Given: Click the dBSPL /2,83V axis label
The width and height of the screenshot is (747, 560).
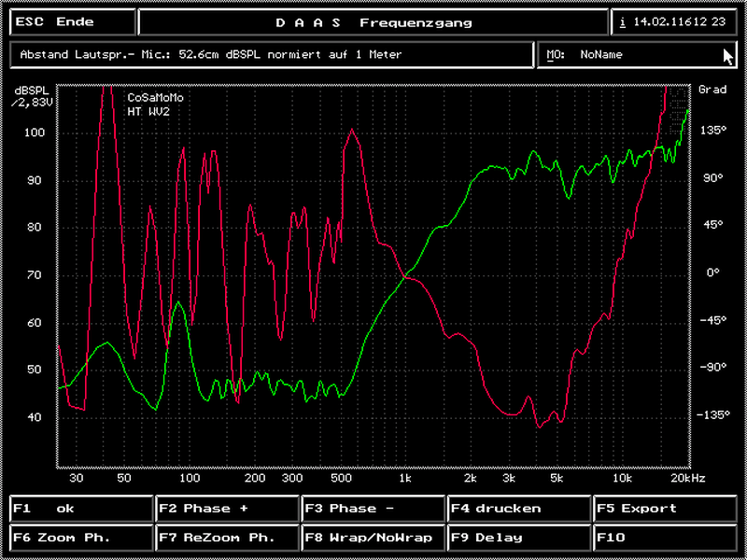Looking at the screenshot, I should pos(31,96).
